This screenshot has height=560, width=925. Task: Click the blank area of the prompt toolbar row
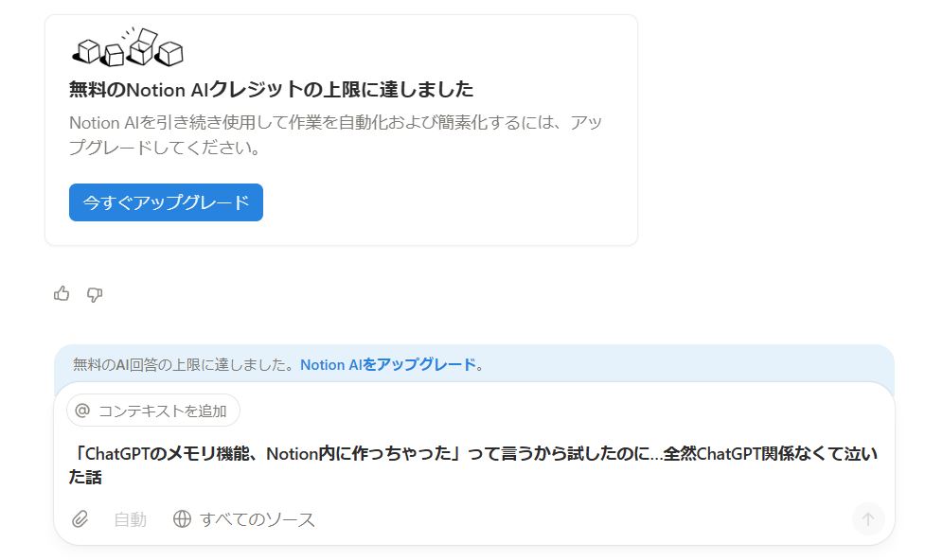pyautogui.click(x=568, y=519)
